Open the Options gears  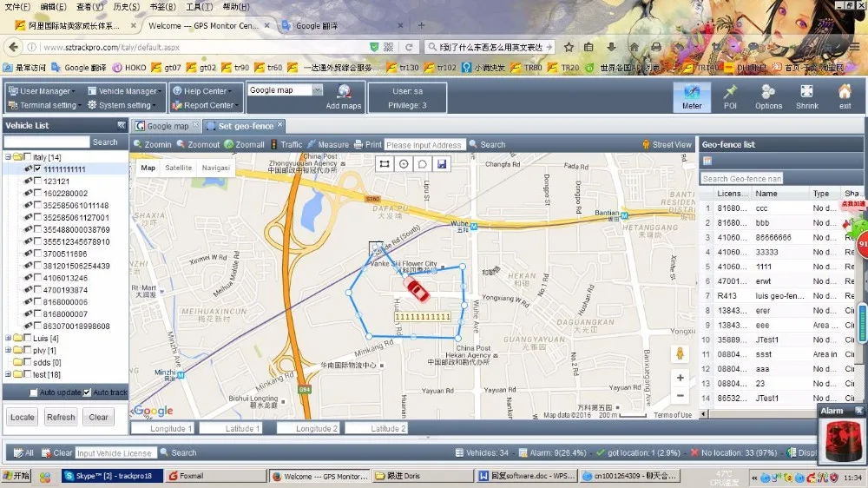point(768,97)
